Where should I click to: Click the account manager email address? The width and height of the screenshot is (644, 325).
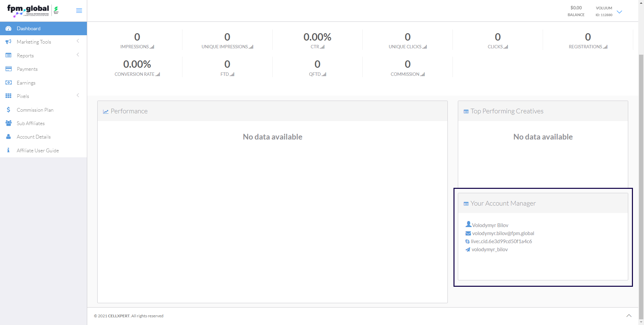point(503,233)
